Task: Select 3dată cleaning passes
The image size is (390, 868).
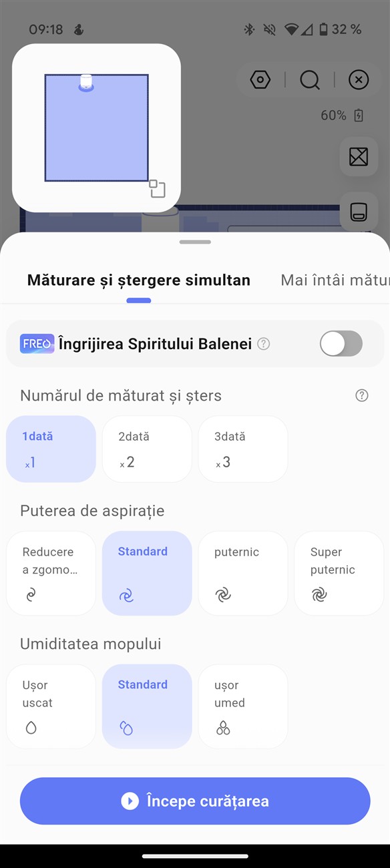Action: [243, 449]
